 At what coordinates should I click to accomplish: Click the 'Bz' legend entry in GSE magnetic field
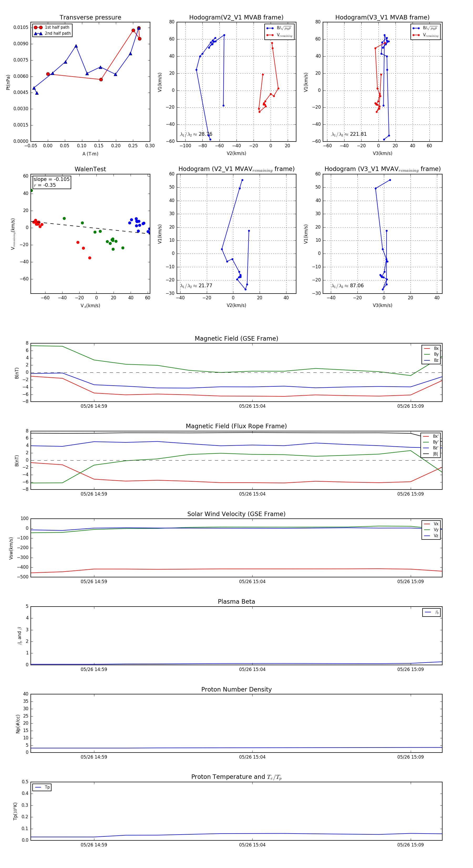(x=431, y=360)
